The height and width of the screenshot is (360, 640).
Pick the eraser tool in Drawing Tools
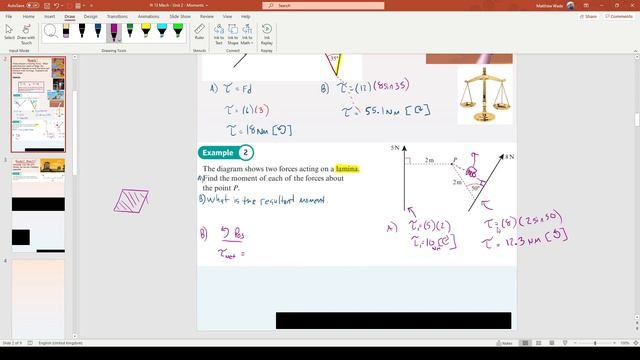pyautogui.click(x=66, y=31)
